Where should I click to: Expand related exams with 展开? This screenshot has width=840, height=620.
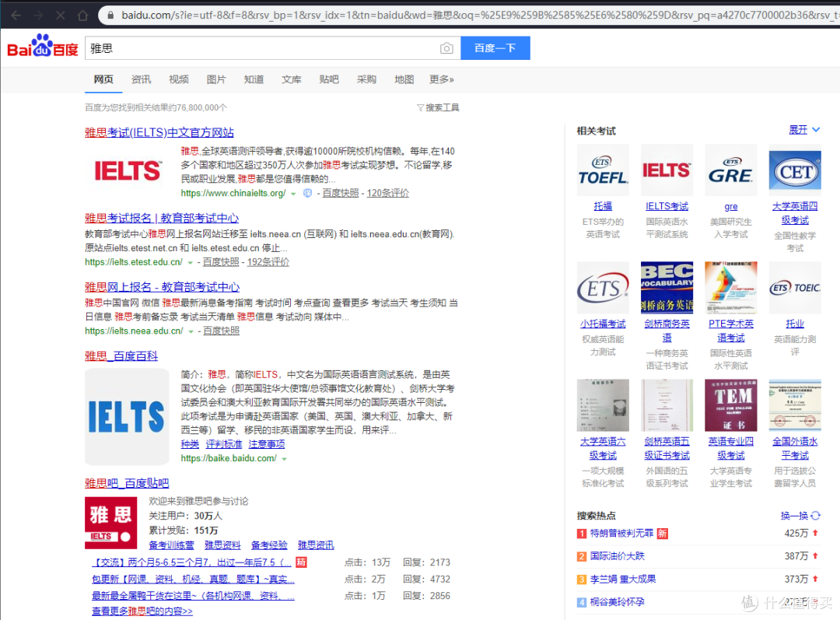point(804,130)
